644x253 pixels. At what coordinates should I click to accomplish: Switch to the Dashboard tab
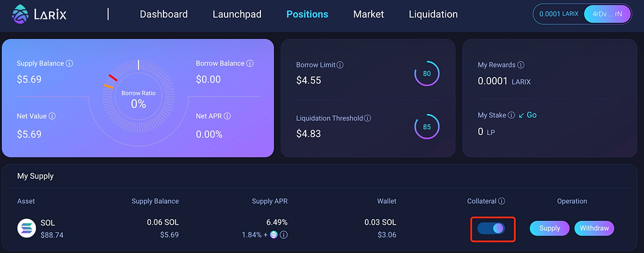(164, 14)
